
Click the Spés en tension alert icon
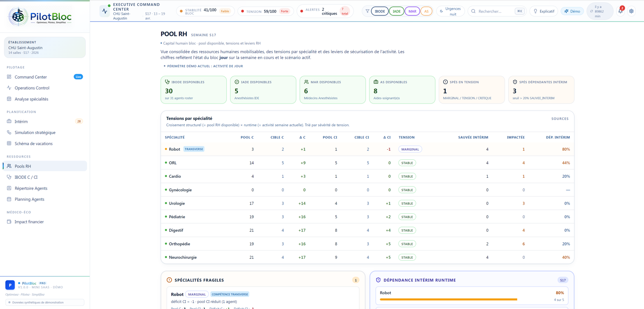coord(445,82)
